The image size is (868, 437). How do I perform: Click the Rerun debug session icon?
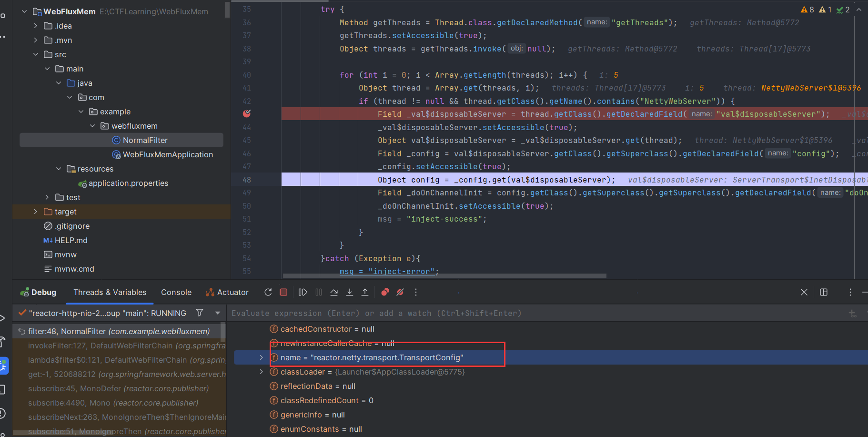[268, 292]
